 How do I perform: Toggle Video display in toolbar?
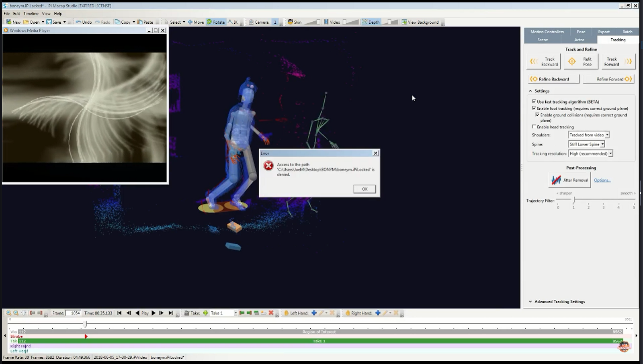point(332,22)
